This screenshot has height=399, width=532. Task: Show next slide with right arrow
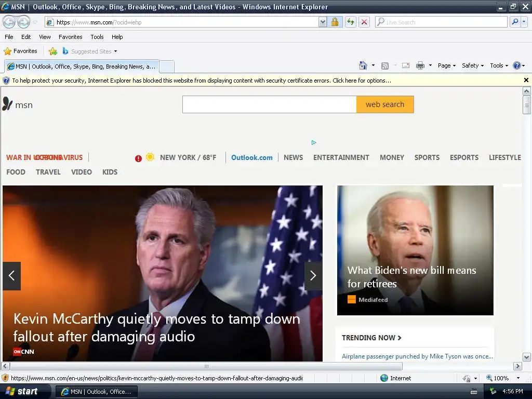(x=313, y=276)
